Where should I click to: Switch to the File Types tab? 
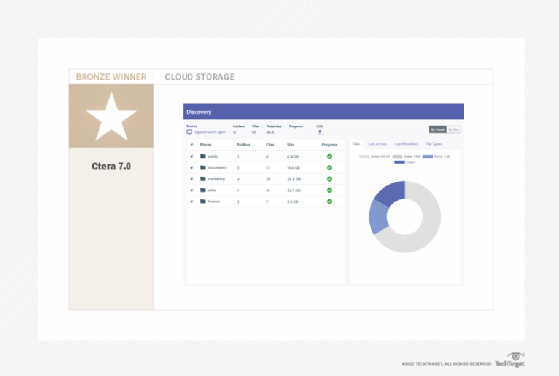coord(434,144)
